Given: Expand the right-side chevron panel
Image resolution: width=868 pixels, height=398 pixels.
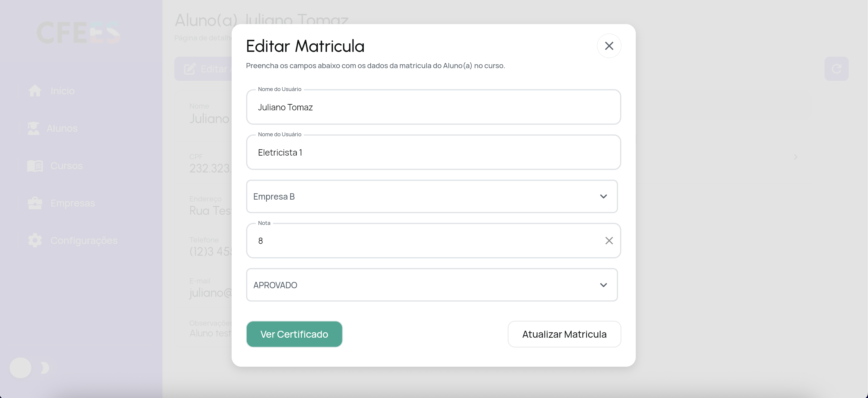Looking at the screenshot, I should (x=796, y=157).
